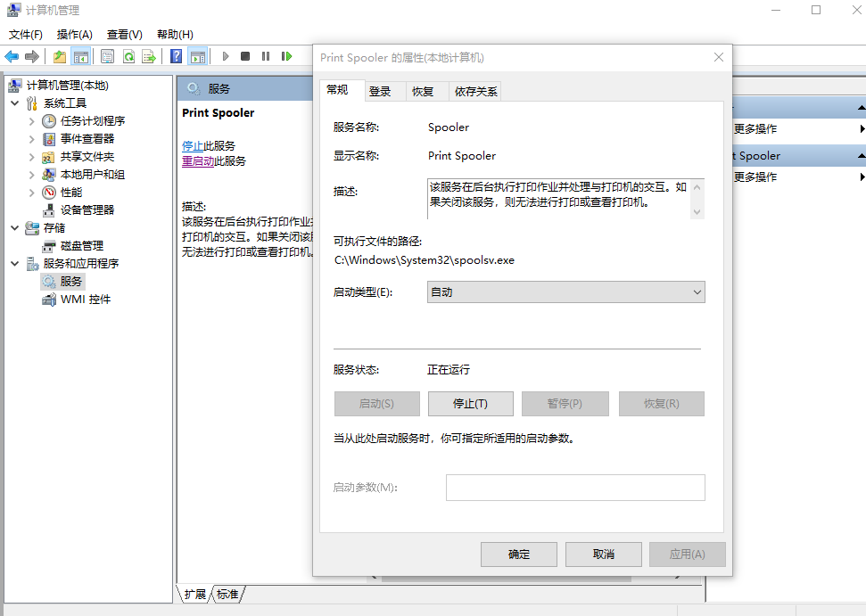866x616 pixels.
Task: Open the 启动类型 dropdown
Action: point(565,292)
